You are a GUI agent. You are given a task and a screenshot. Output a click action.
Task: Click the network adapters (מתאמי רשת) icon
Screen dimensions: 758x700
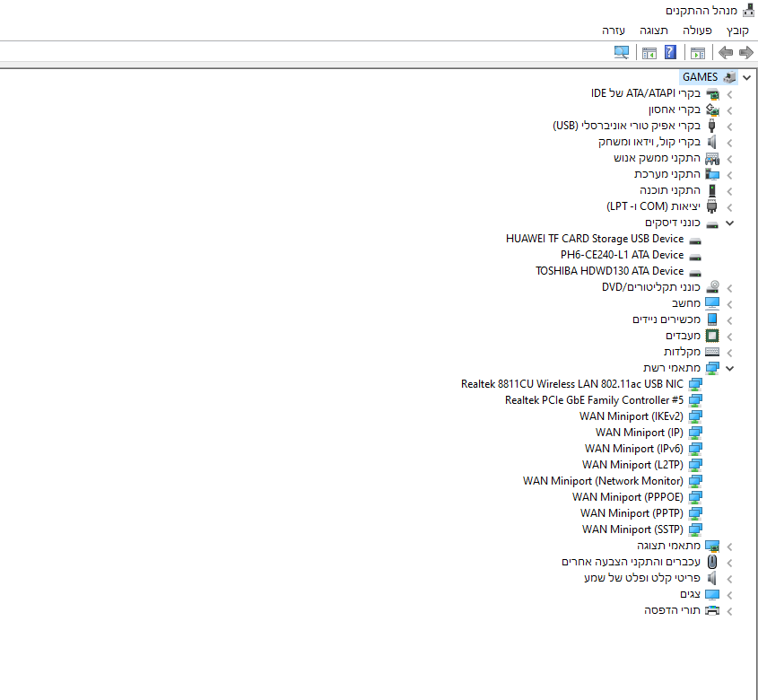[712, 368]
